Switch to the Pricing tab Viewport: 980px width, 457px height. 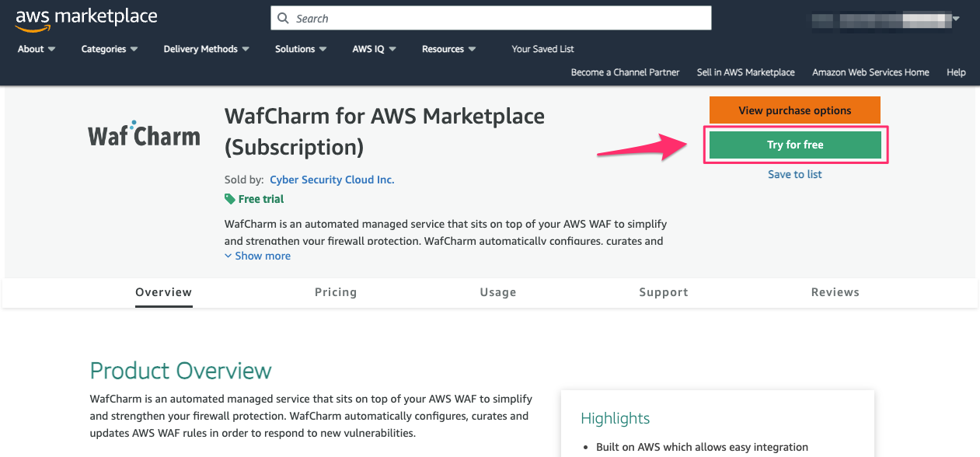coord(336,292)
